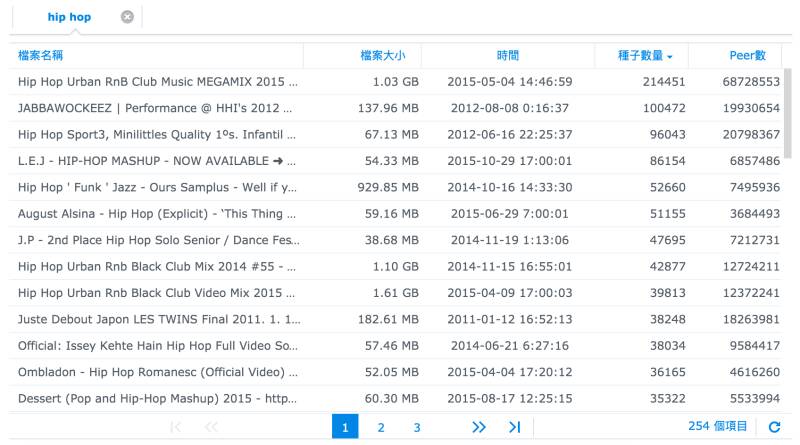Click peer count 4616260
800x445 pixels.
click(755, 372)
